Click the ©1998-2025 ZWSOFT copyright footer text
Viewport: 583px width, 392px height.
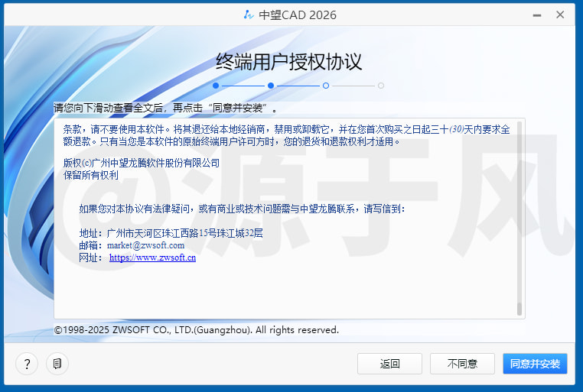pyautogui.click(x=197, y=329)
